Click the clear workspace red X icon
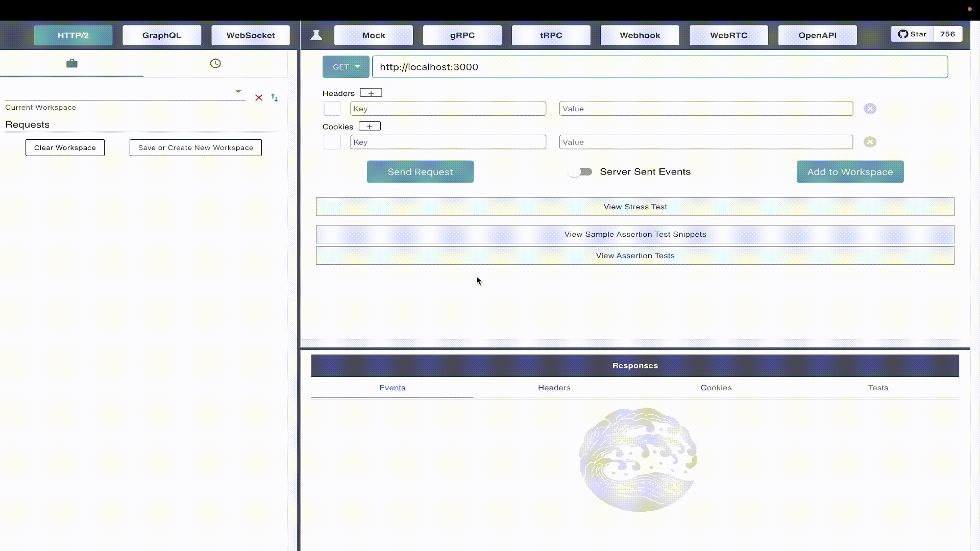Image resolution: width=980 pixels, height=551 pixels. coord(258,97)
